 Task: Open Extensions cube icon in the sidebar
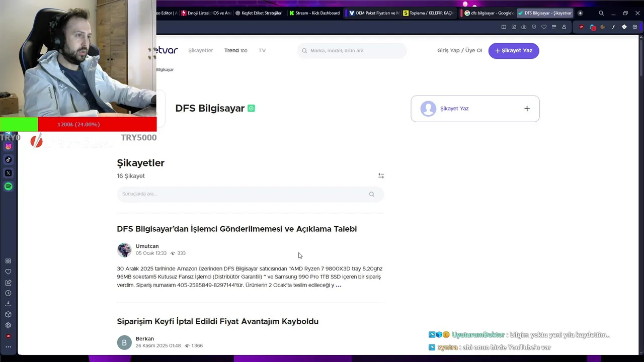[8, 315]
